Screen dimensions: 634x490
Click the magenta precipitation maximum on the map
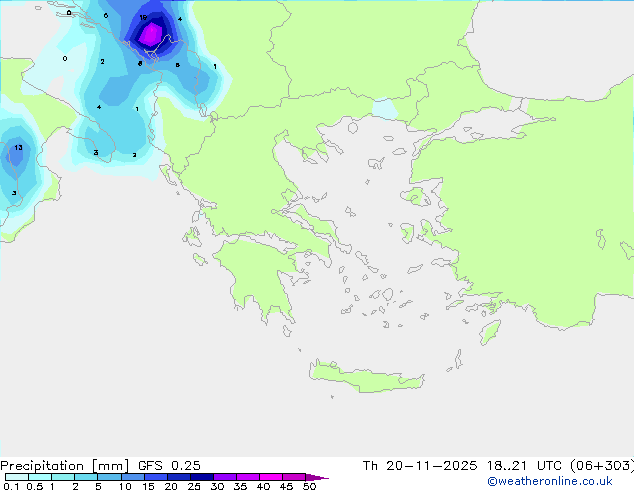tap(151, 34)
